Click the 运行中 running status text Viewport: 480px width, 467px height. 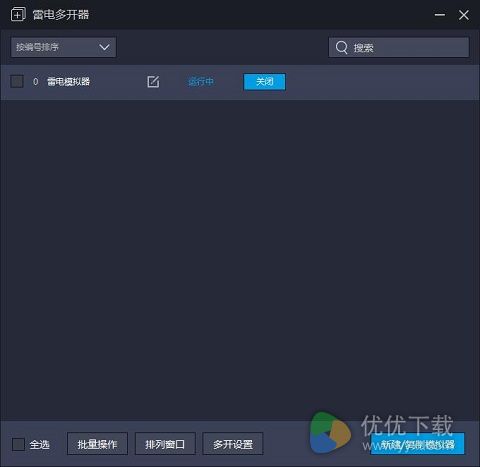(x=201, y=82)
